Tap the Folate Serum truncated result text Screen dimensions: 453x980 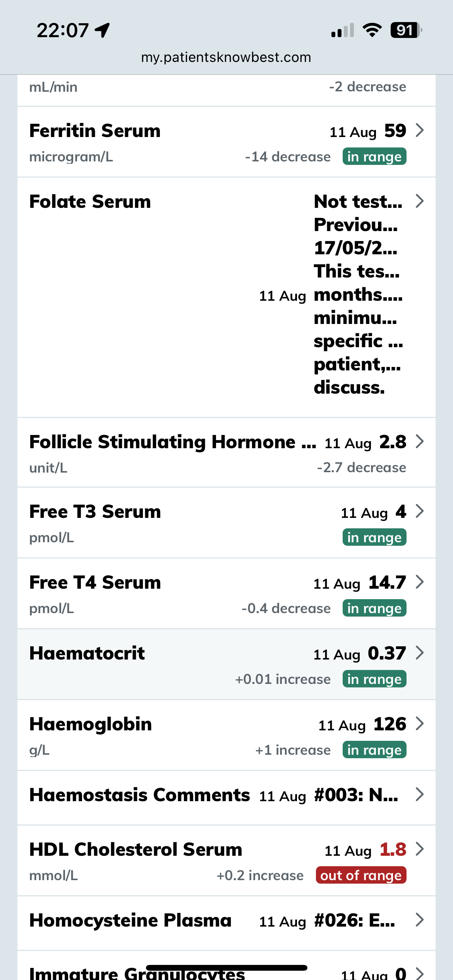click(x=358, y=294)
